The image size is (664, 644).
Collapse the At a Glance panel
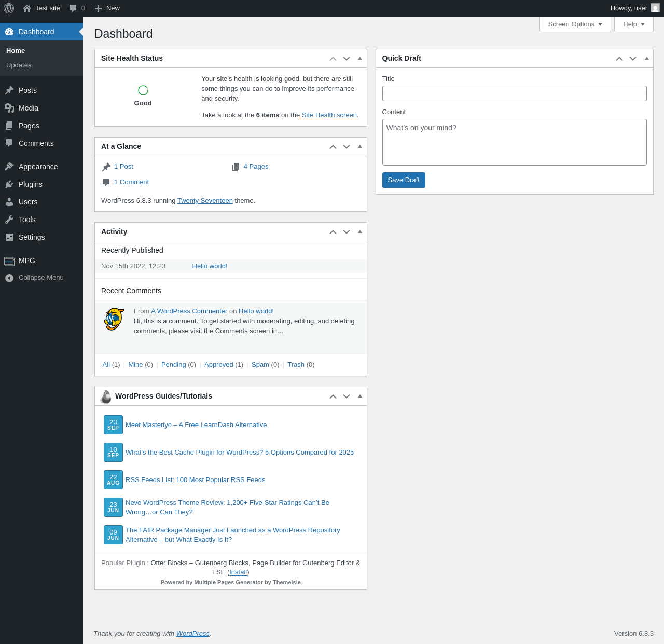(x=360, y=147)
